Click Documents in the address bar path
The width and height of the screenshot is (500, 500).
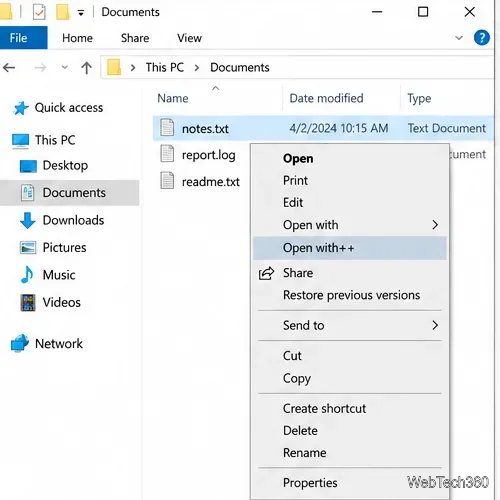(x=240, y=68)
